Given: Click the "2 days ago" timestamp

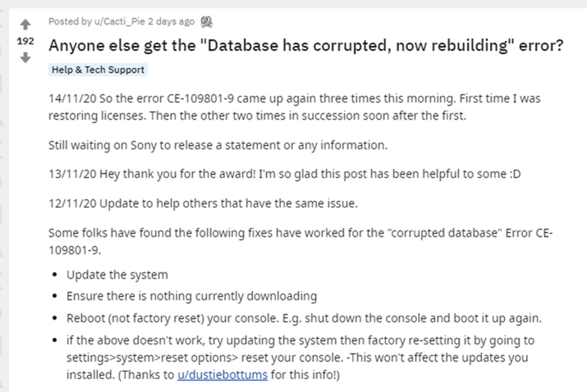Looking at the screenshot, I should [x=171, y=21].
